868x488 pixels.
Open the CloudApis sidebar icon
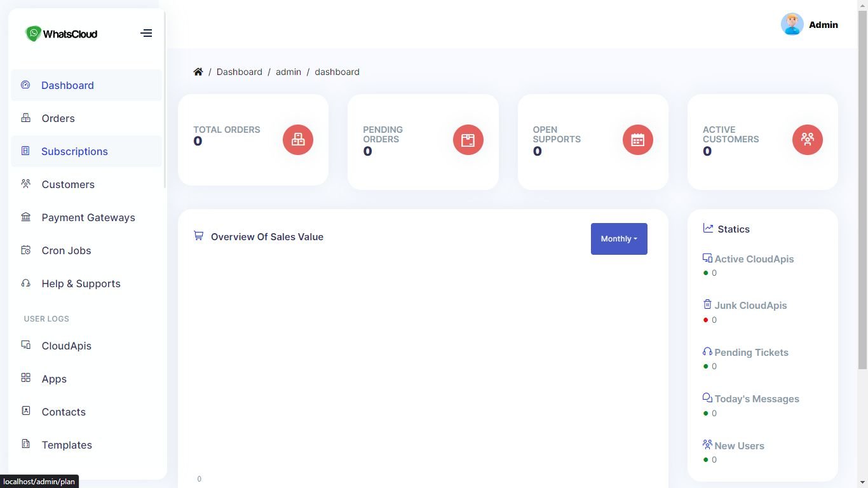pyautogui.click(x=25, y=346)
